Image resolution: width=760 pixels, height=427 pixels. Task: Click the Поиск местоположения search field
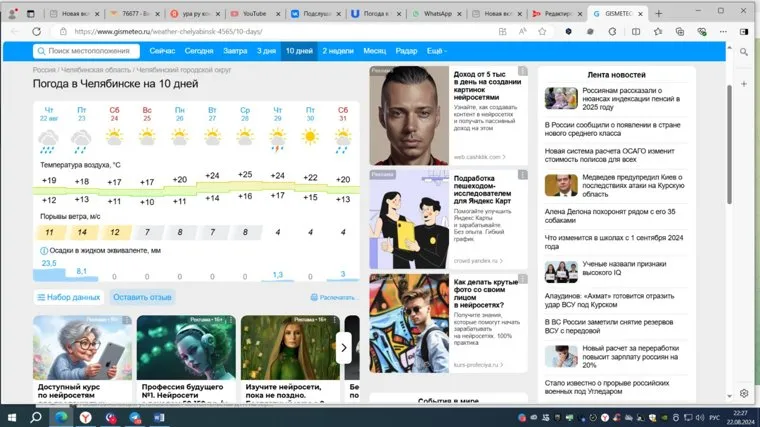pyautogui.click(x=90, y=50)
